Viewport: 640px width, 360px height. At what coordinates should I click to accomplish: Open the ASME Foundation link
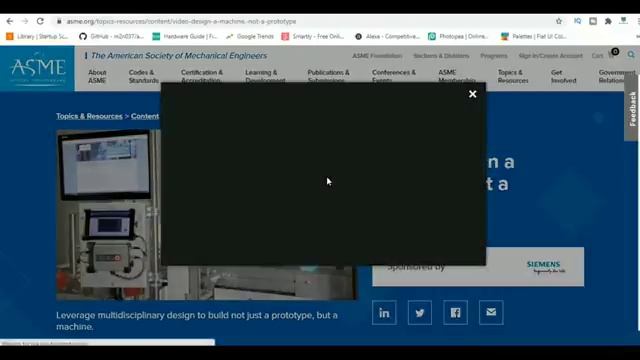click(x=377, y=56)
